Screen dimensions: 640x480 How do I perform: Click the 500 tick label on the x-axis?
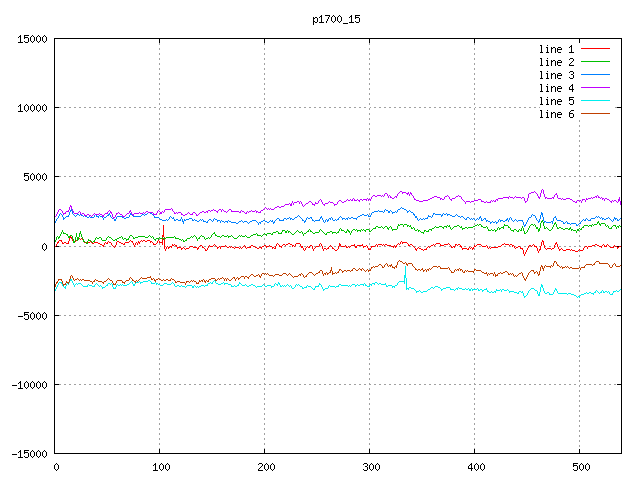(579, 467)
